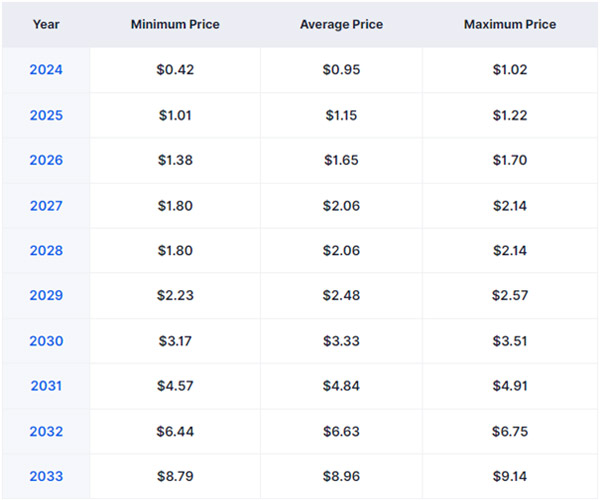Open the 2030 year link
The height and width of the screenshot is (500, 600).
(x=46, y=341)
